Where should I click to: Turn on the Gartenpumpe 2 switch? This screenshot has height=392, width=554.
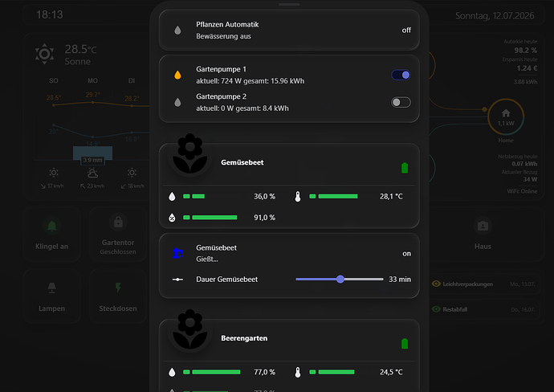(401, 102)
